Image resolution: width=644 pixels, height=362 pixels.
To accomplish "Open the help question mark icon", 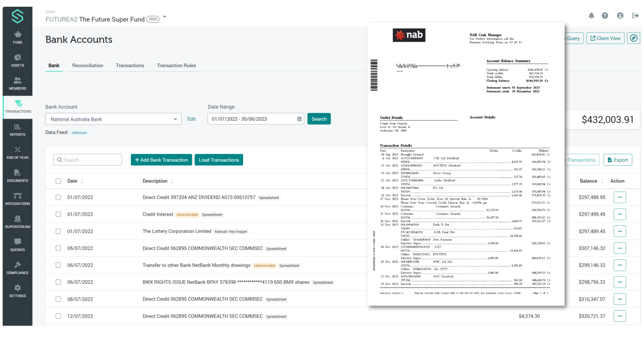I will (605, 16).
